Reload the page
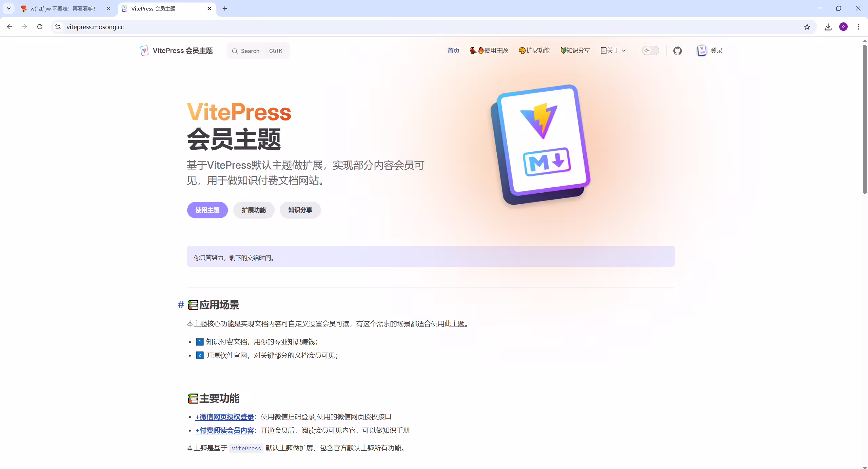 click(40, 27)
